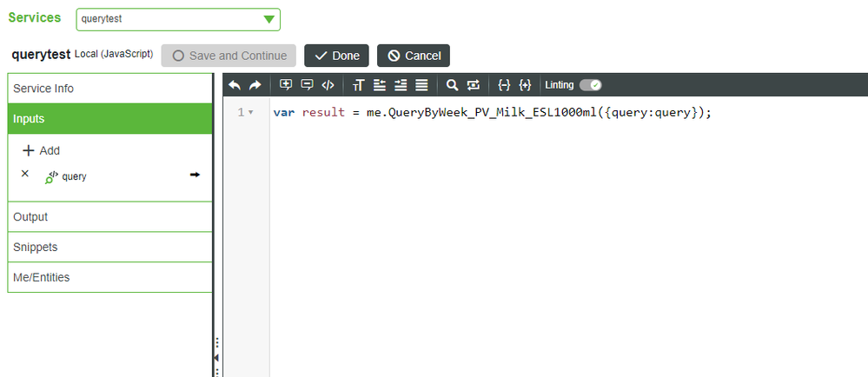Open replace with the arrows loop icon
This screenshot has width=868, height=377.
click(x=474, y=85)
